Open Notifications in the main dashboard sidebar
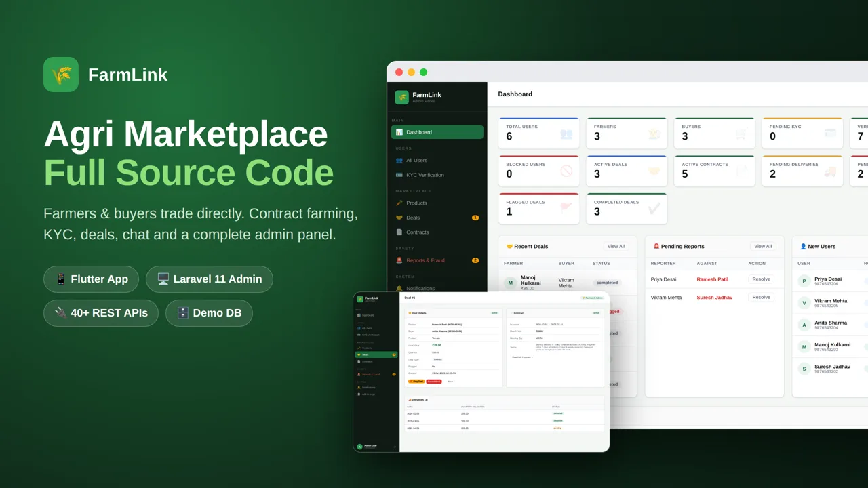The width and height of the screenshot is (868, 488). (437, 288)
